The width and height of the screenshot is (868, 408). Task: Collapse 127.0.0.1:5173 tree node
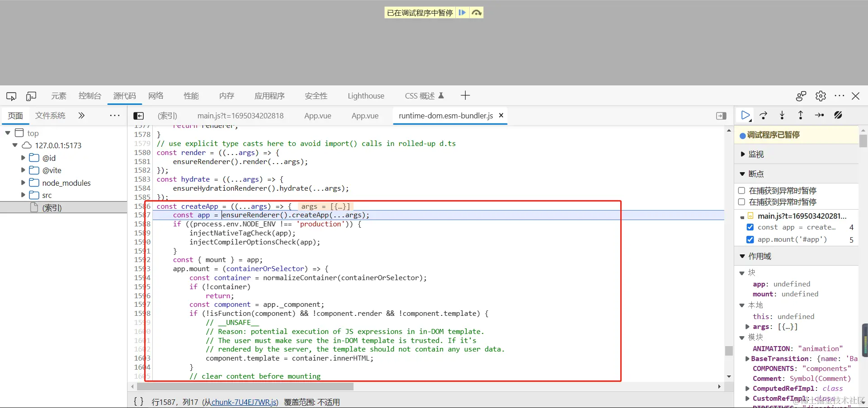pos(15,145)
